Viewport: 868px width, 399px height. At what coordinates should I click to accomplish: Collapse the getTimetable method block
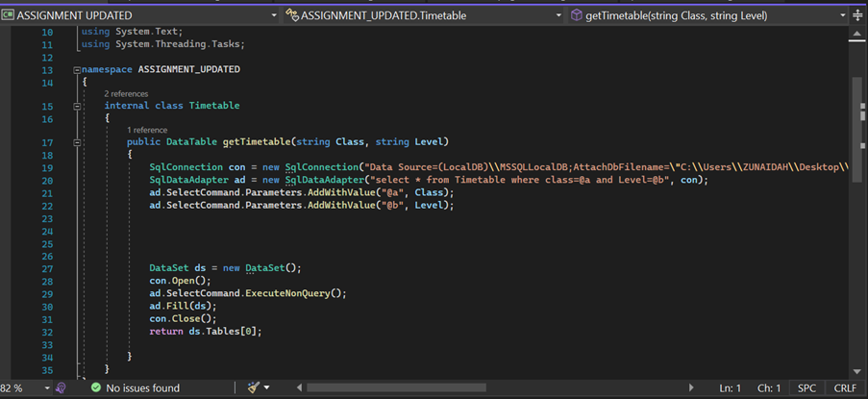(x=76, y=143)
